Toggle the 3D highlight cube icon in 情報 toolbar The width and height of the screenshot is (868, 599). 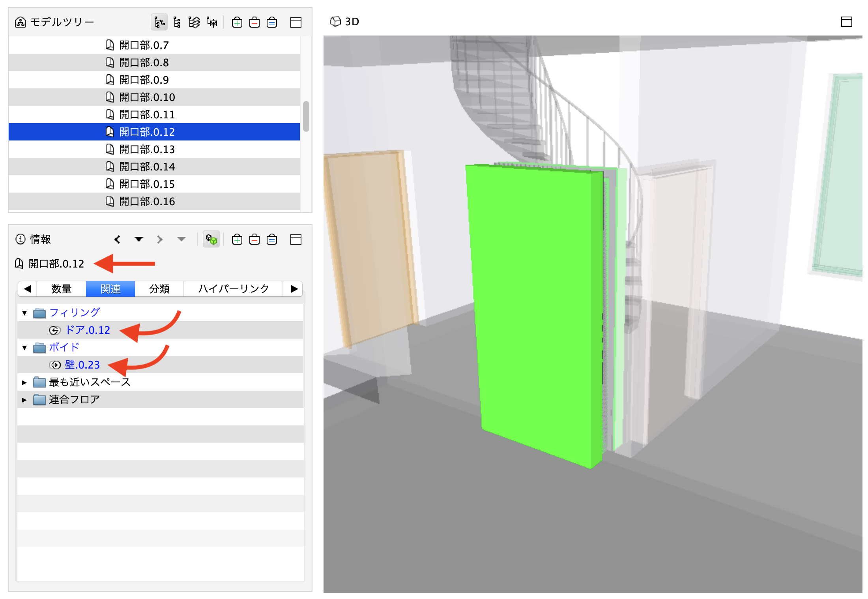click(211, 239)
